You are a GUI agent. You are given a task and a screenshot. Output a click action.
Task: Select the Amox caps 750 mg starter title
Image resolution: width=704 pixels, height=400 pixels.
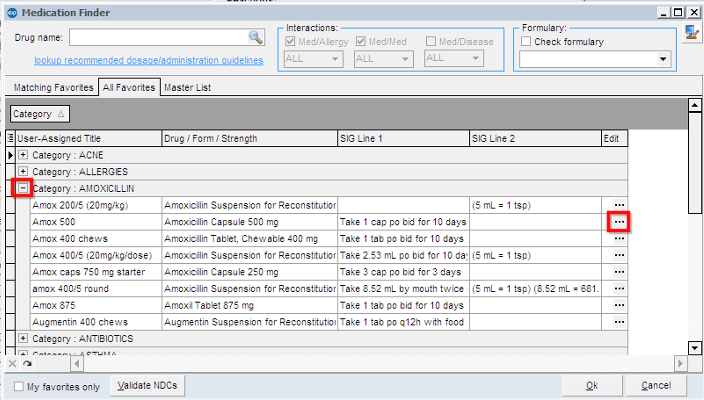click(96, 272)
